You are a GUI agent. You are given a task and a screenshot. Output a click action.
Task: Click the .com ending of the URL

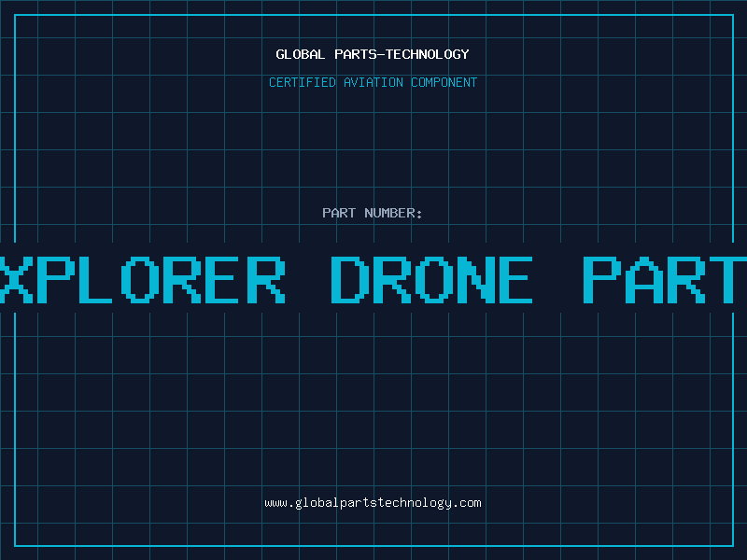[466, 503]
